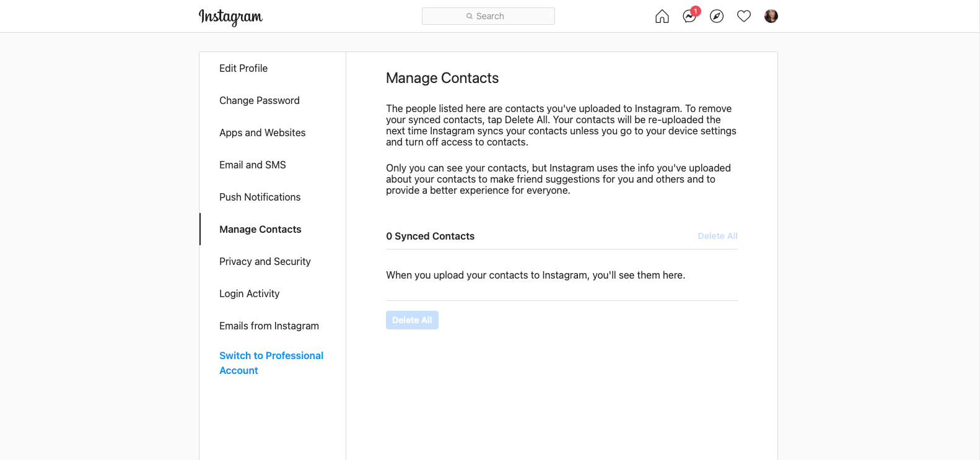The width and height of the screenshot is (980, 460).
Task: Click Switch to Professional Account link
Action: click(271, 363)
